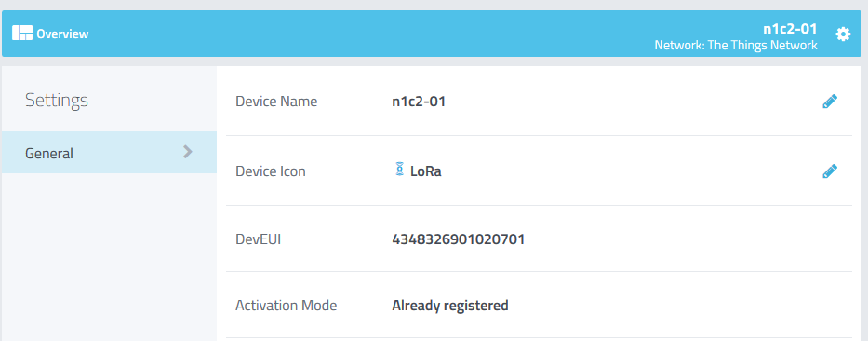Click the Network: The Things Network text
The image size is (868, 341).
pos(736,46)
